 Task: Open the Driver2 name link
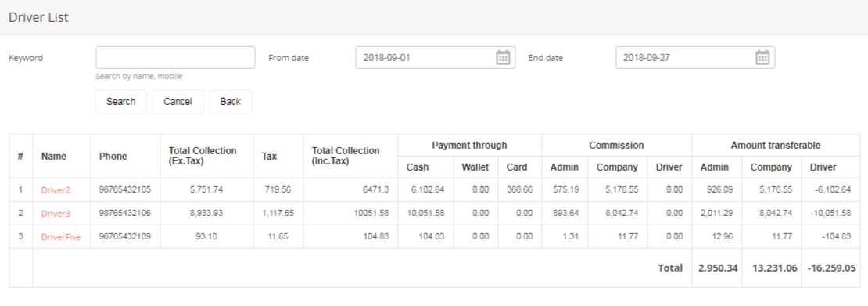[56, 189]
